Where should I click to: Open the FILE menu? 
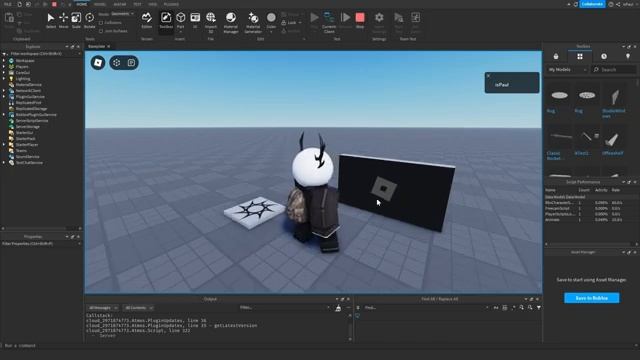click(8, 4)
